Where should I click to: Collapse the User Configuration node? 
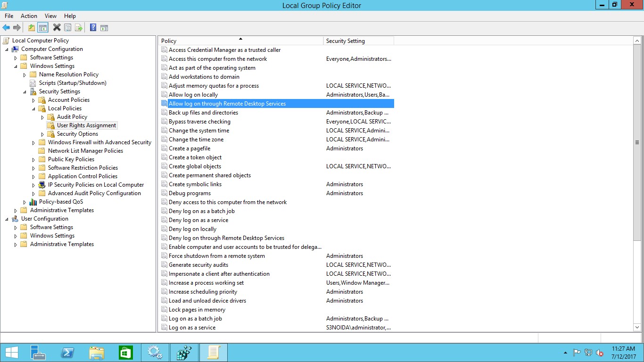click(x=7, y=219)
